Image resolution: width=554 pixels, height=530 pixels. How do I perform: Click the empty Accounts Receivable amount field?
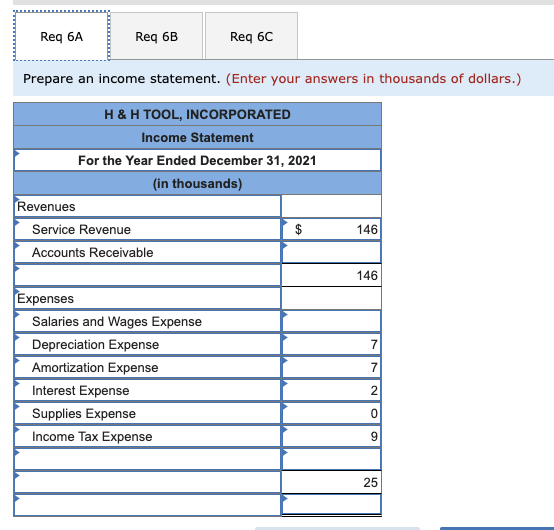tap(331, 252)
